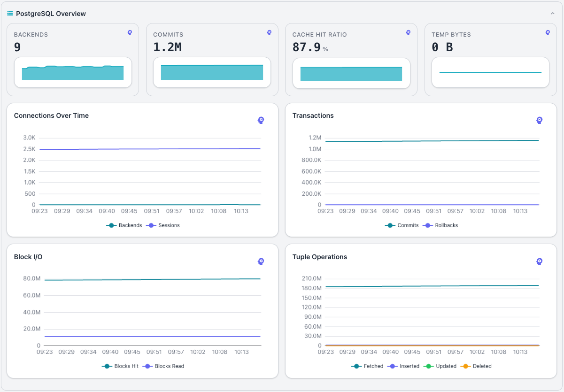
Task: Click the 800.0K axis label in Transactions chart
Action: [311, 160]
